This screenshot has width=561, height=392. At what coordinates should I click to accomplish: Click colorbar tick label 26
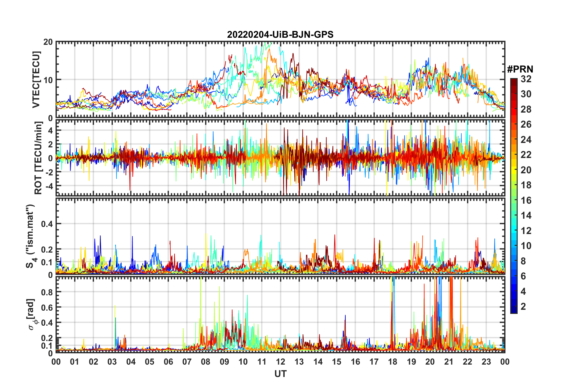point(526,124)
